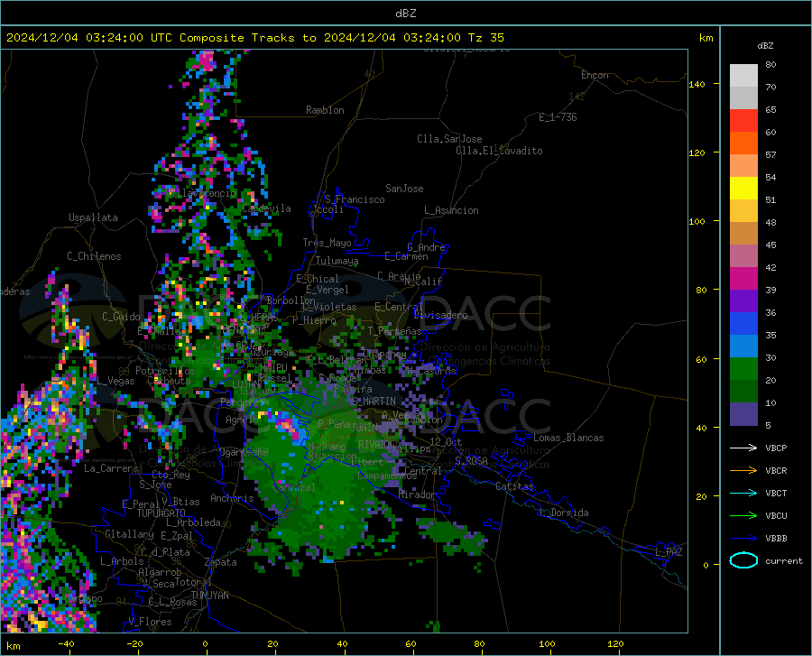
Task: Click the Tres_Mayo map label
Action: coord(327,243)
